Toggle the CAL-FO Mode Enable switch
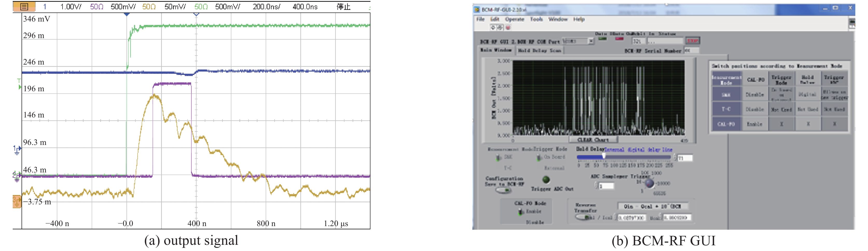 pos(521,212)
